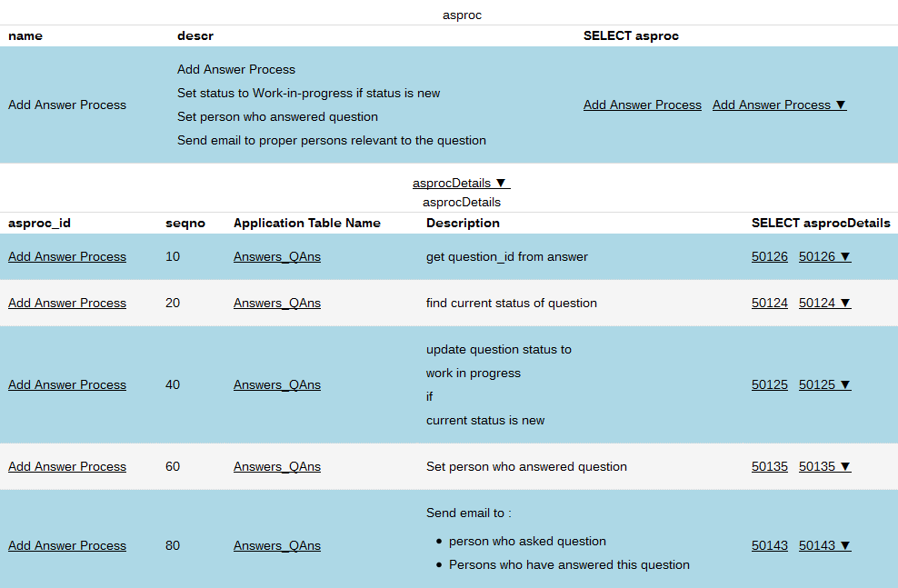Image resolution: width=898 pixels, height=588 pixels.
Task: Open the 50135 ▼ dropdown link
Action: click(824, 466)
